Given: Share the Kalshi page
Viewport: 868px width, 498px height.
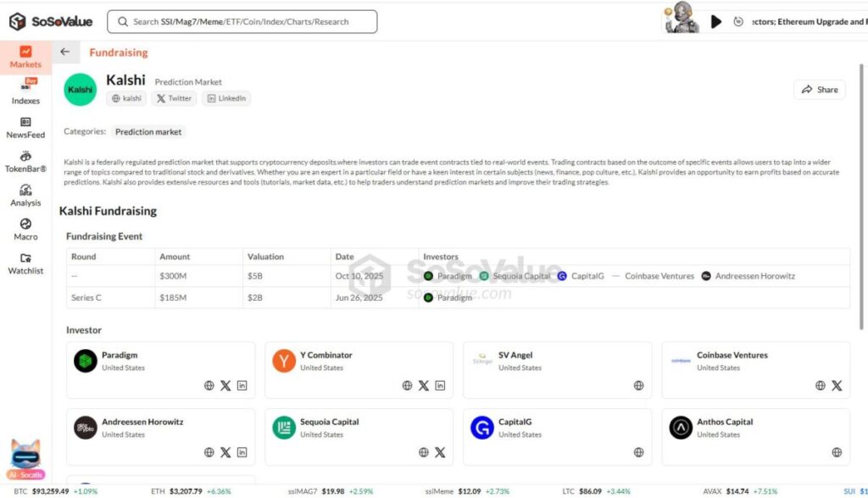Looking at the screenshot, I should coord(819,90).
